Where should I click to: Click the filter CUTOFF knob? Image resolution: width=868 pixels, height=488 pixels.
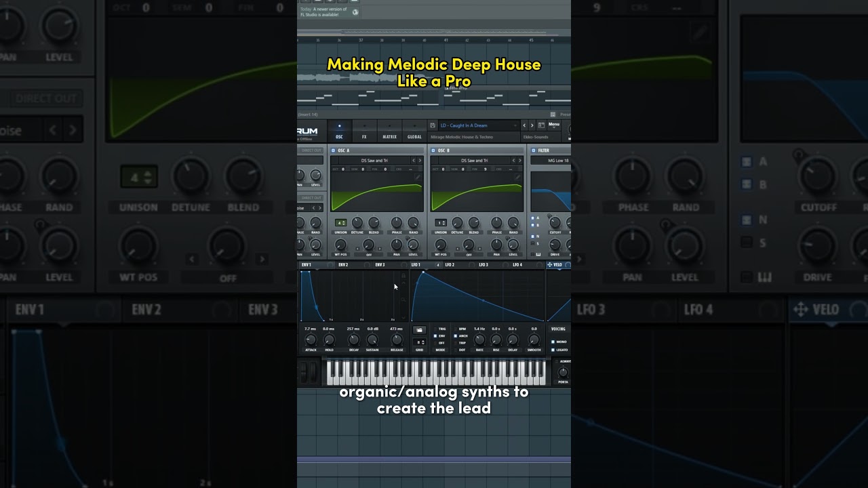555,222
